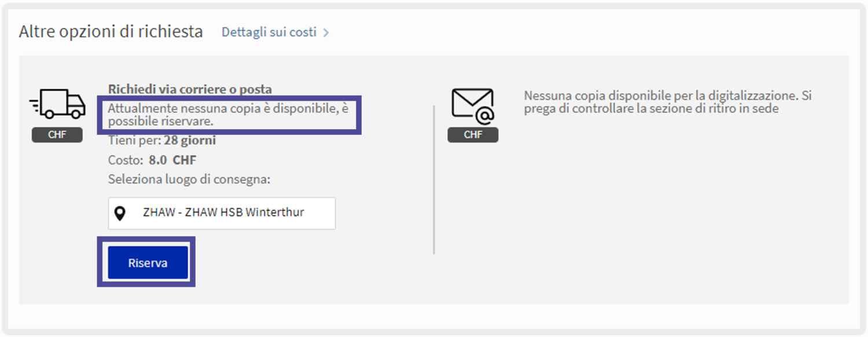Click the bold 28 giorni value
This screenshot has width=868, height=337.
coord(190,141)
